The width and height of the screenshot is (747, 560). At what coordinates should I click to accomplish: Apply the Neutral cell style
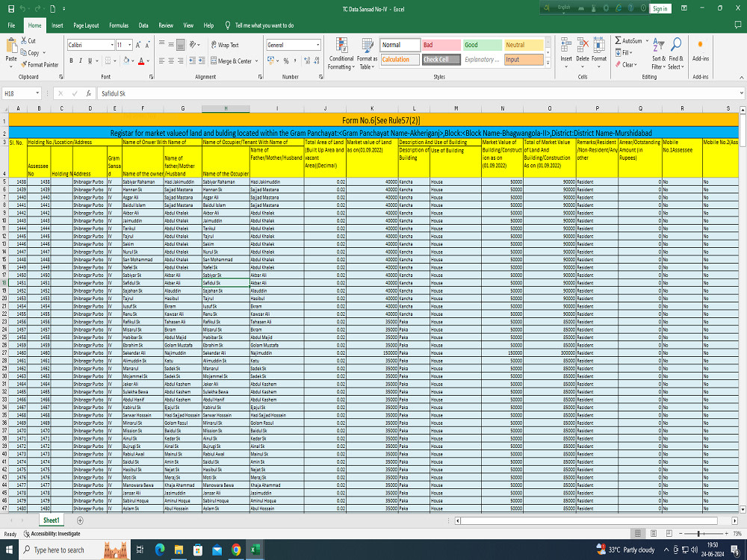tap(524, 45)
